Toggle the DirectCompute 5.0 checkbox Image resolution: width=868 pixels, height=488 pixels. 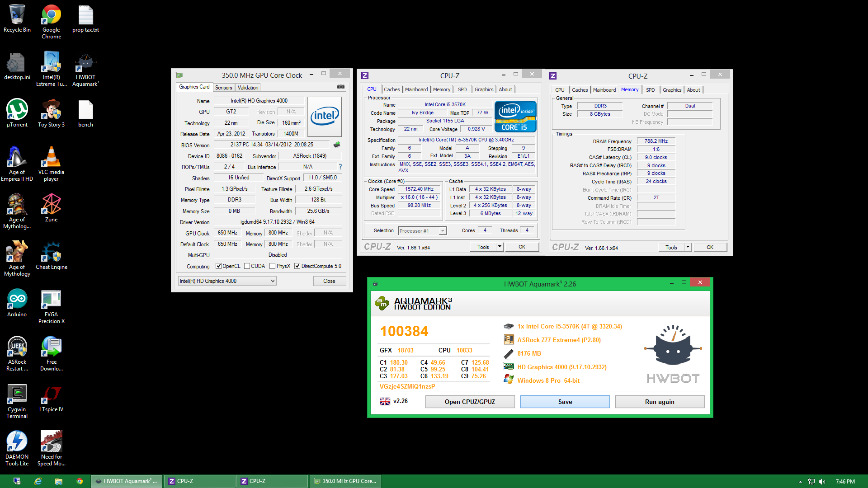click(297, 266)
